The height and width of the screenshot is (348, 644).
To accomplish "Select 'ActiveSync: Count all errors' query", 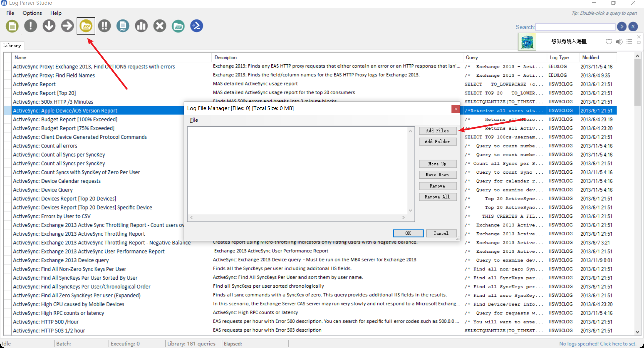I will pyautogui.click(x=45, y=146).
